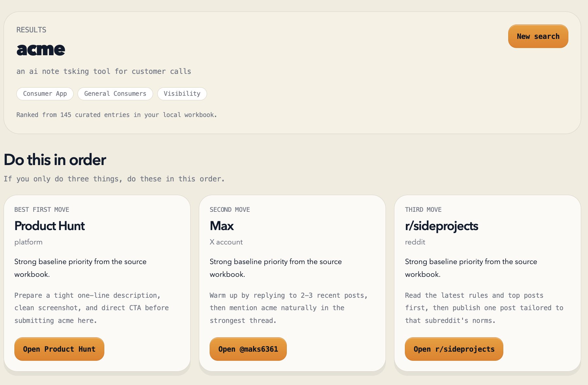588x385 pixels.
Task: Click the Do this in order heading
Action: (54, 160)
